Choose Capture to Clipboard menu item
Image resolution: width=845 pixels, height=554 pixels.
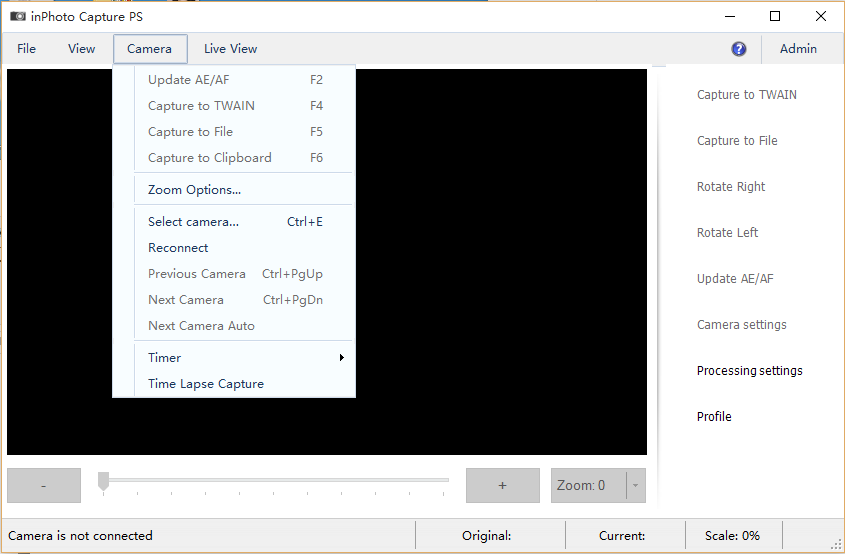click(234, 157)
